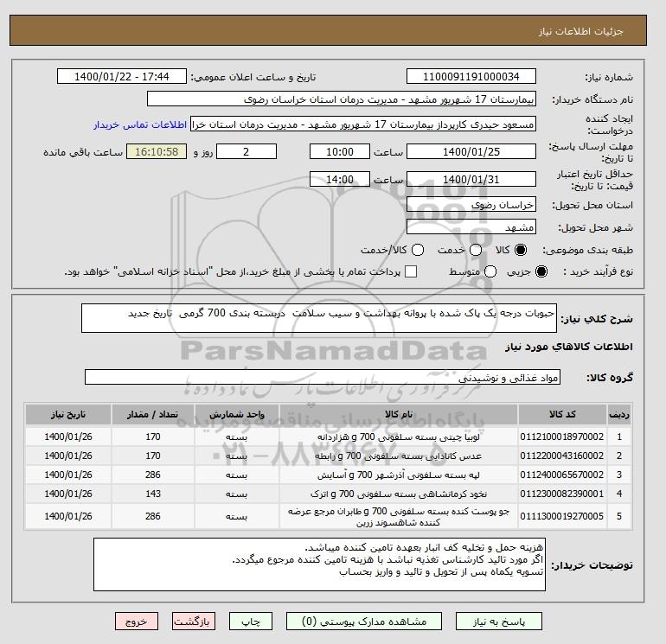
Task: Click quantity 170 in لوبیا چیتی row
Action: click(153, 437)
